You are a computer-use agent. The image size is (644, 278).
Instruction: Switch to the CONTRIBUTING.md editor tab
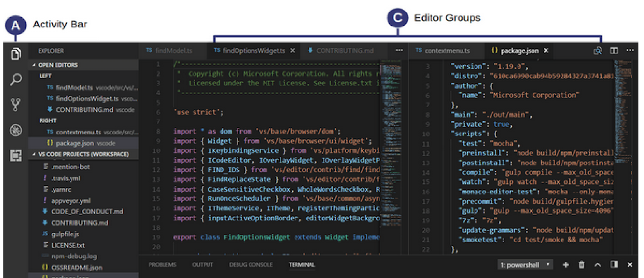(344, 50)
